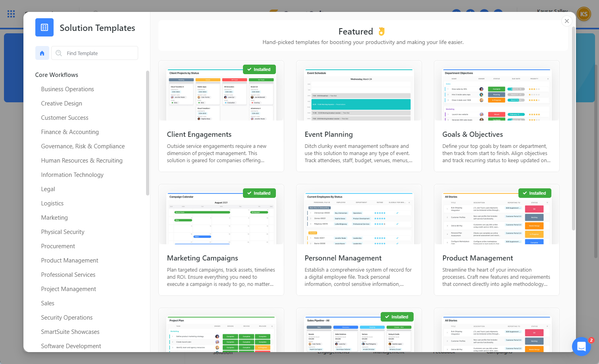Click the Core Workflows heading

[x=57, y=75]
